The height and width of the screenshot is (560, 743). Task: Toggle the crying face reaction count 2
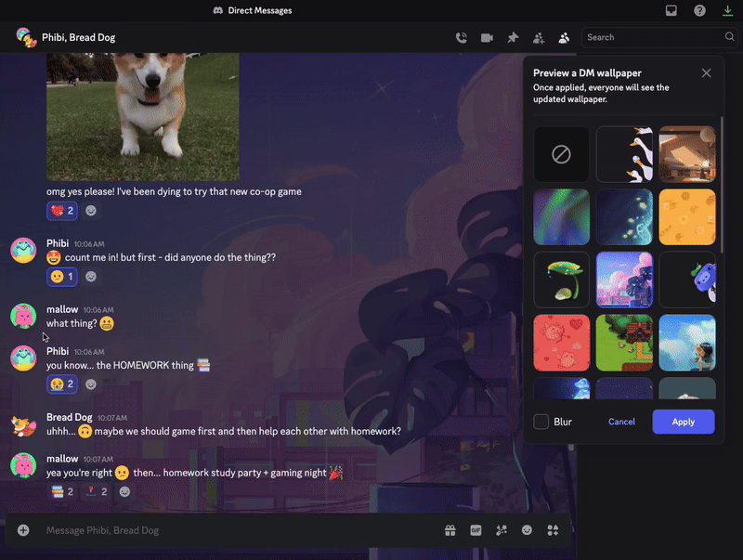[62, 384]
